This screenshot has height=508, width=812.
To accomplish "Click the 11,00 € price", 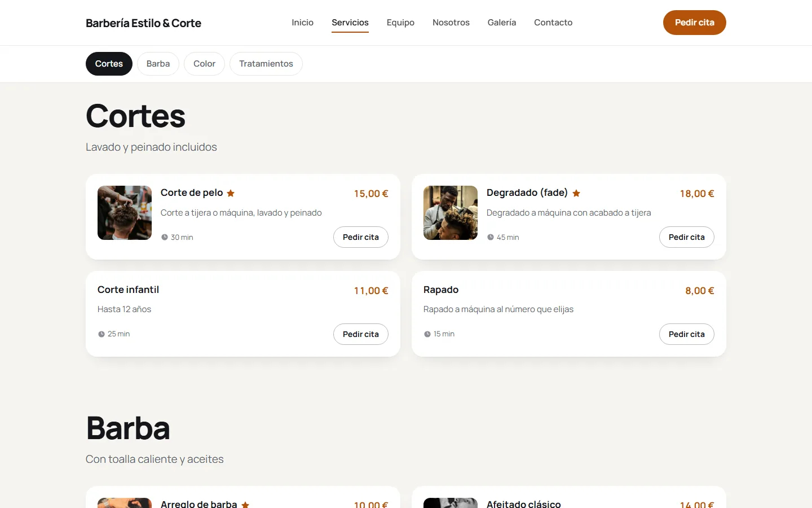I will [371, 291].
